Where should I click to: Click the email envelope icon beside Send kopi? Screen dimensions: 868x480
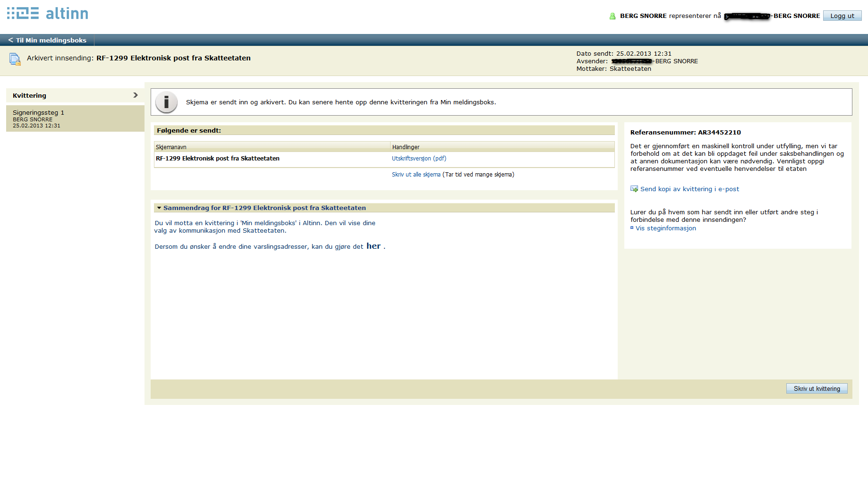coord(634,189)
